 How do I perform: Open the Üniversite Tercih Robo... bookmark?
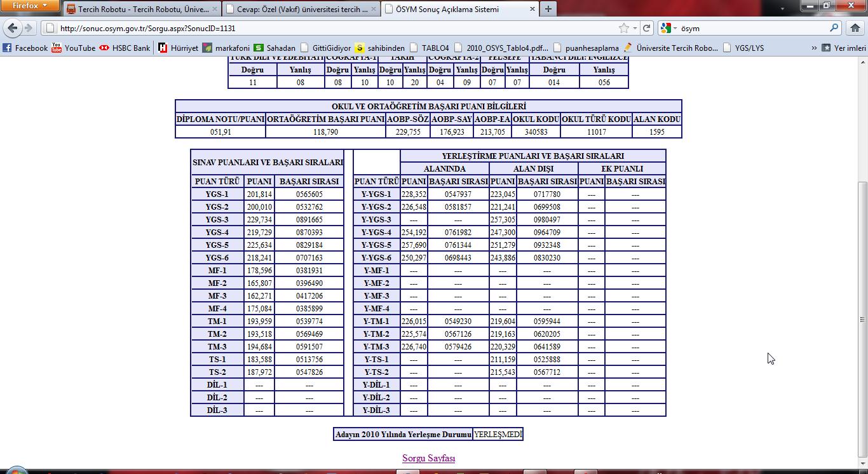[670, 48]
